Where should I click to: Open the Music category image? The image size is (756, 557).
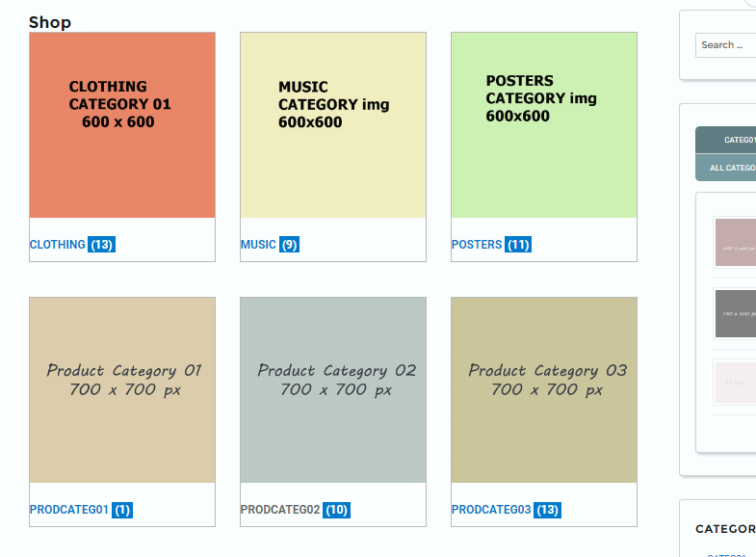point(333,125)
